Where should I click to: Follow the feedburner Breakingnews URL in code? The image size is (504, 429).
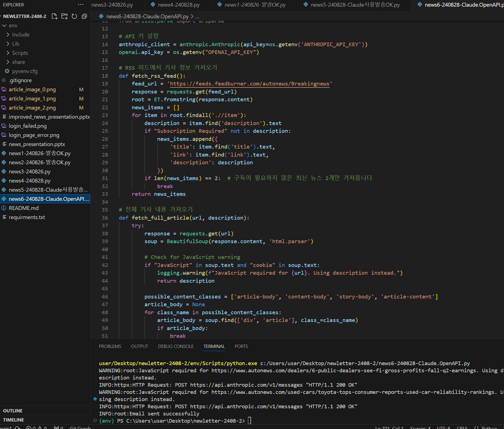(x=250, y=84)
